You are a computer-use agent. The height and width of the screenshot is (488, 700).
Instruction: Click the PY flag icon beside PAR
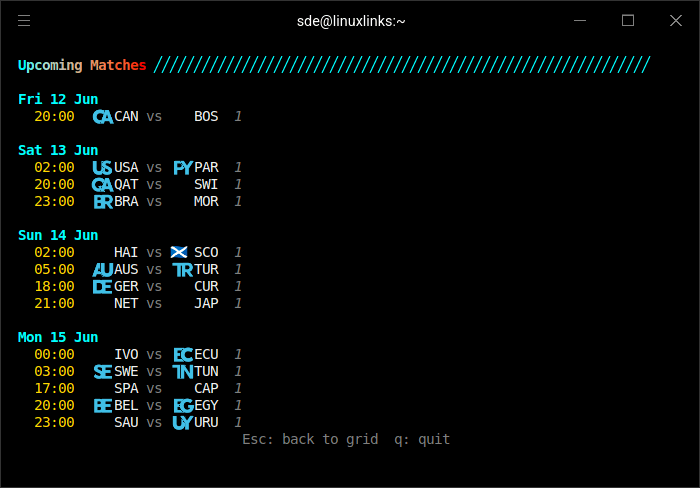click(183, 168)
